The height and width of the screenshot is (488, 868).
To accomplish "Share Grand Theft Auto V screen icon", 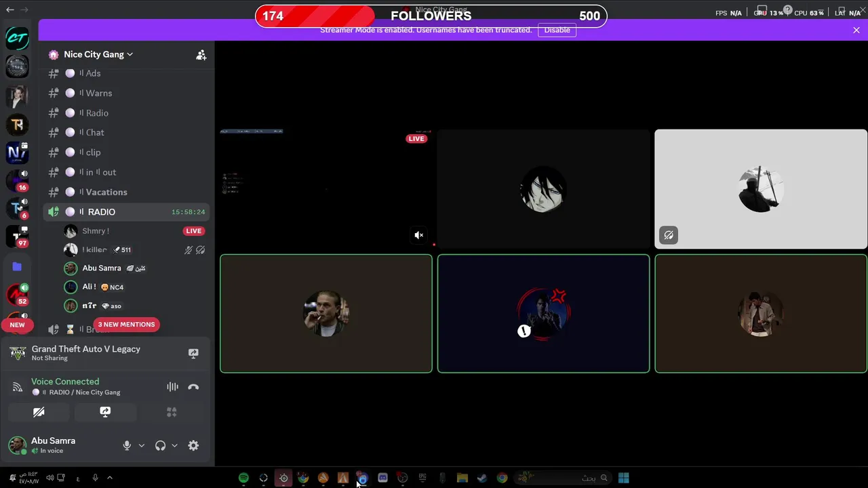I will pyautogui.click(x=193, y=353).
